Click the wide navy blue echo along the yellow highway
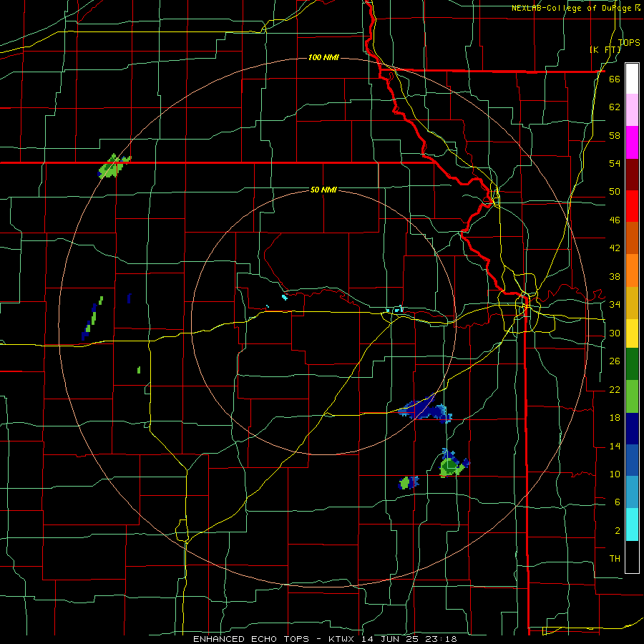The image size is (644, 644). [425, 409]
